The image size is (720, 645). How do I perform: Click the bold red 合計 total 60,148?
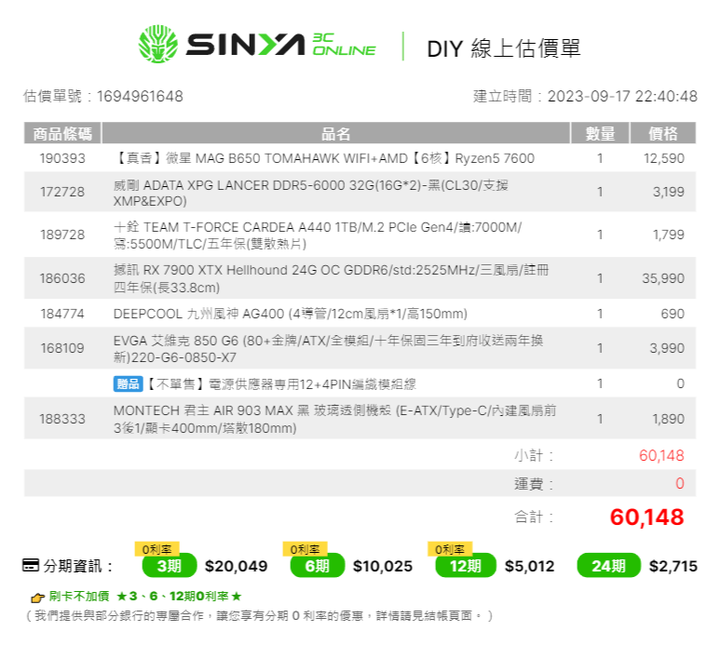click(x=647, y=517)
